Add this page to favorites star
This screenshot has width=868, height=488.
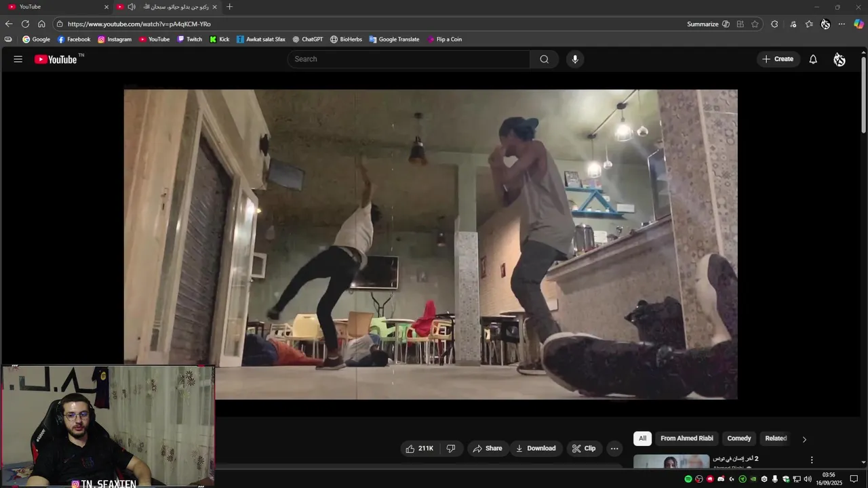point(755,24)
